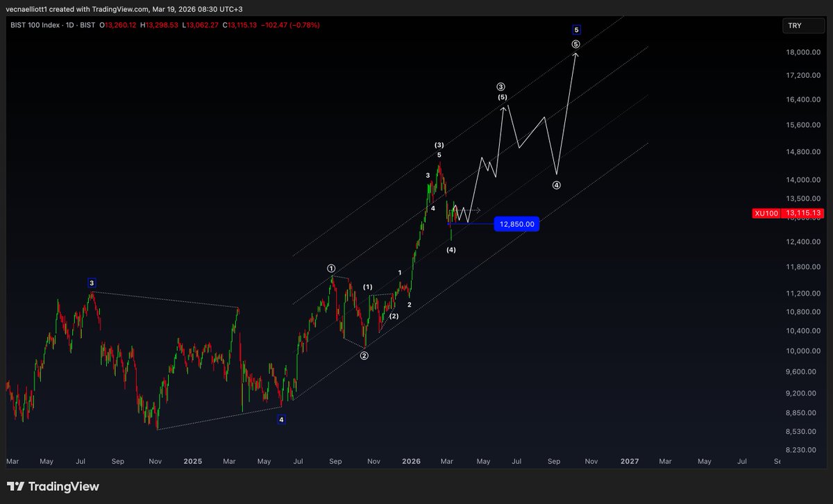Image resolution: width=833 pixels, height=504 pixels.
Task: Select the circled 3 wave label
Action: (501, 87)
